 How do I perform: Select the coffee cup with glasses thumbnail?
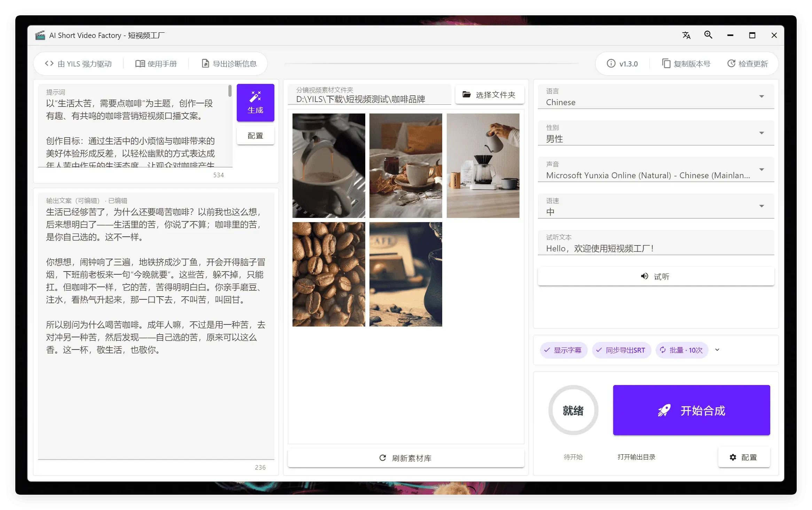tap(406, 166)
